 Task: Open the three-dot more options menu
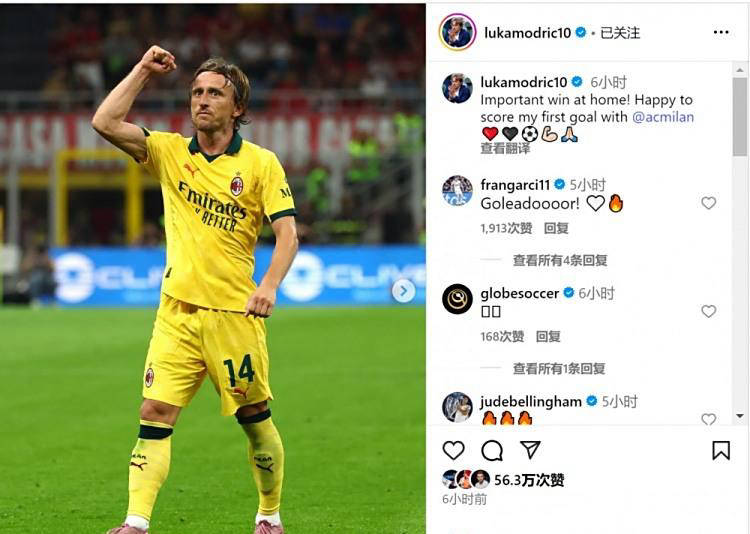(x=721, y=32)
